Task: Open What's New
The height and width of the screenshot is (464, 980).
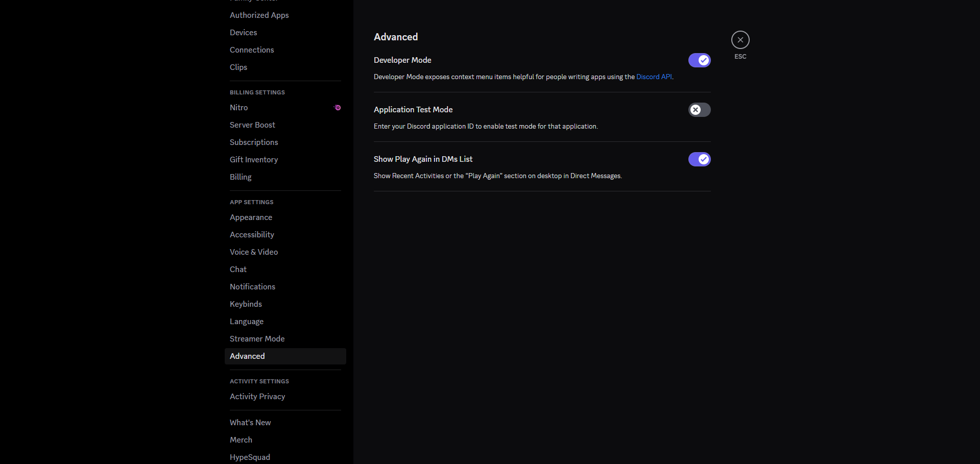Action: pos(285,423)
